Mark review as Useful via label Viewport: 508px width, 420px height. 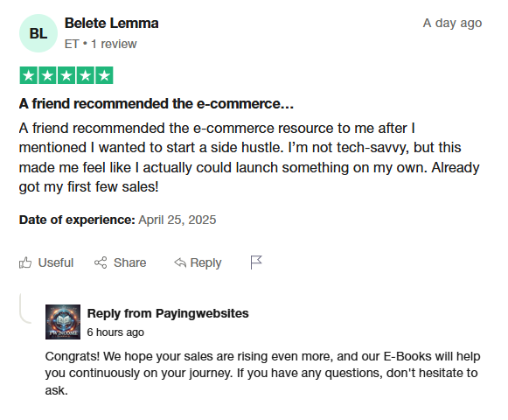[56, 262]
